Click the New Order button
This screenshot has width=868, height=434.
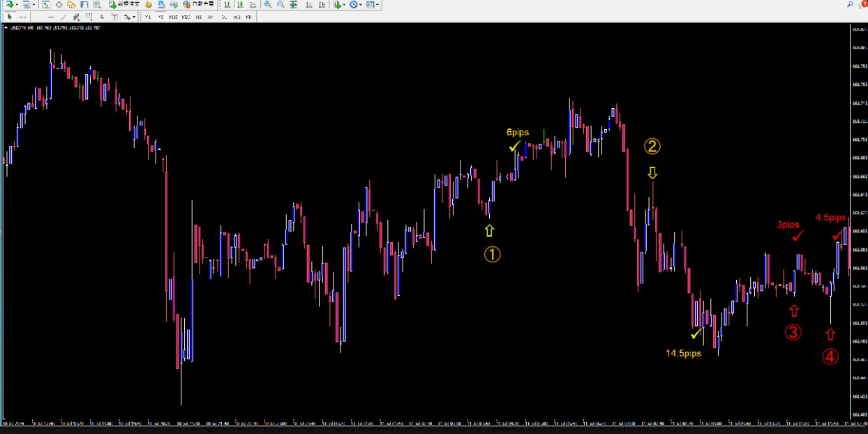[126, 4]
